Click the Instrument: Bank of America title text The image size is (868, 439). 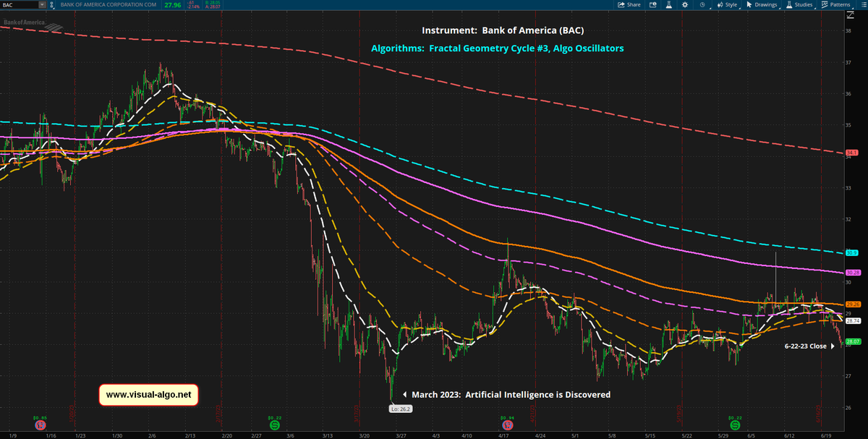(503, 31)
